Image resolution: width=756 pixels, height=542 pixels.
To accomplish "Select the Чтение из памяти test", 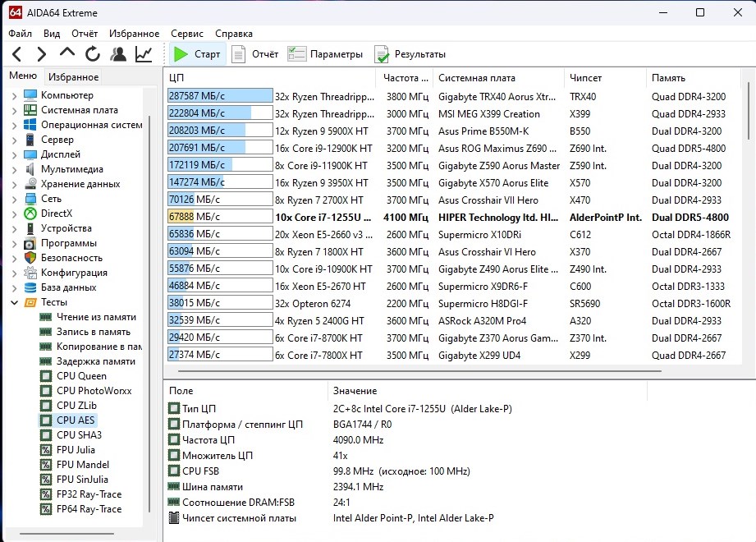I will (x=96, y=317).
